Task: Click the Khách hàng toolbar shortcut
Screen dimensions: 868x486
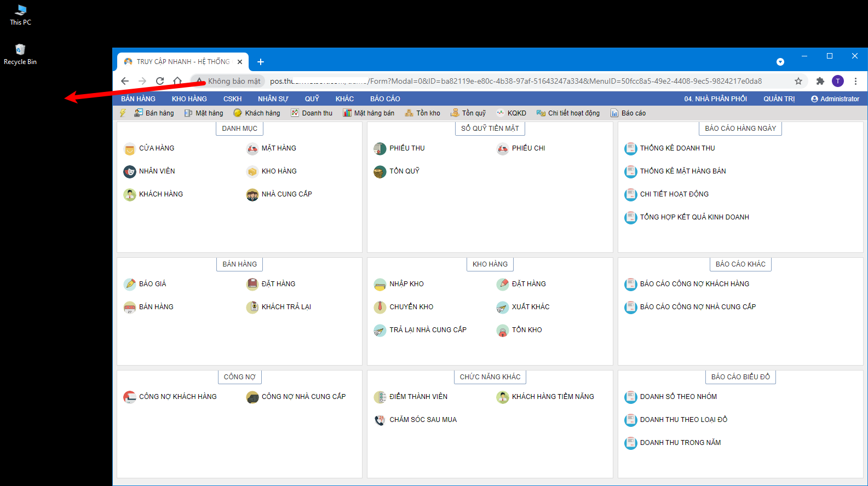Action: click(x=257, y=113)
